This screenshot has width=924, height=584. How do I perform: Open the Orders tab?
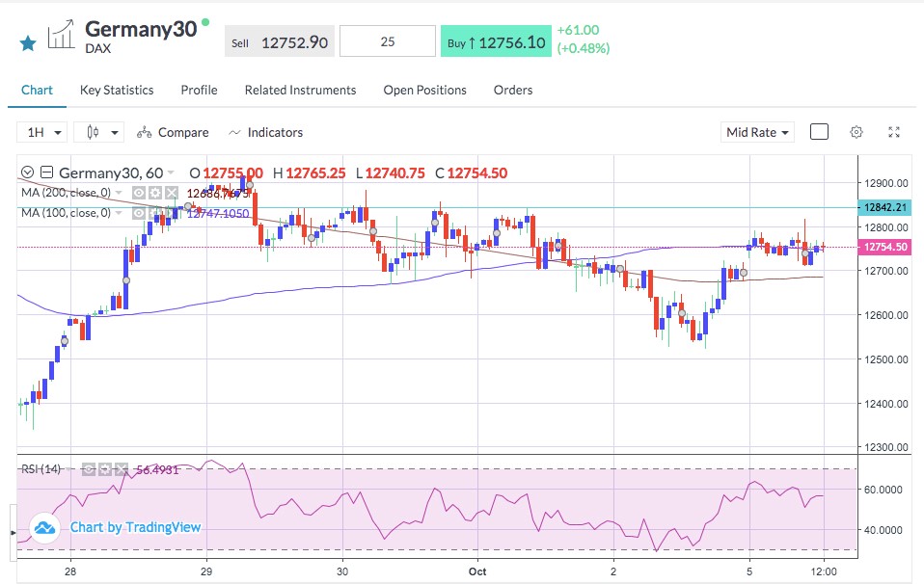pos(513,90)
